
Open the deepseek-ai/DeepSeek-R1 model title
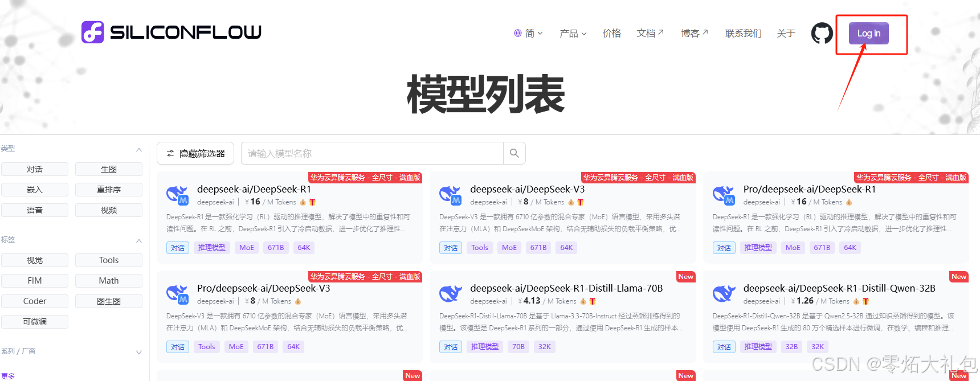(x=254, y=189)
